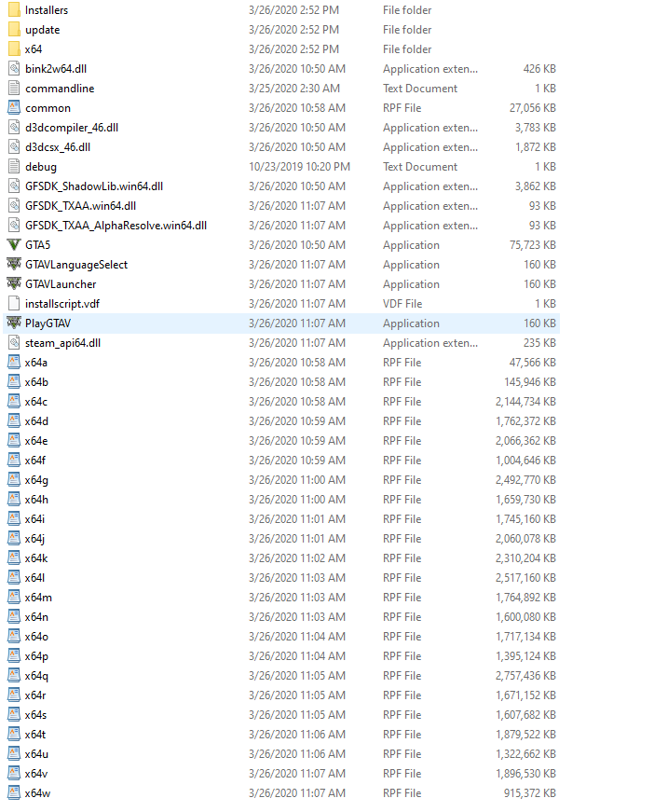Select the file named x64o

36,637
